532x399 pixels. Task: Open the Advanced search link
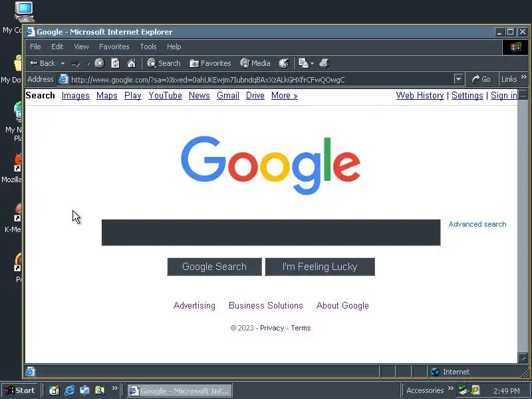coord(477,224)
